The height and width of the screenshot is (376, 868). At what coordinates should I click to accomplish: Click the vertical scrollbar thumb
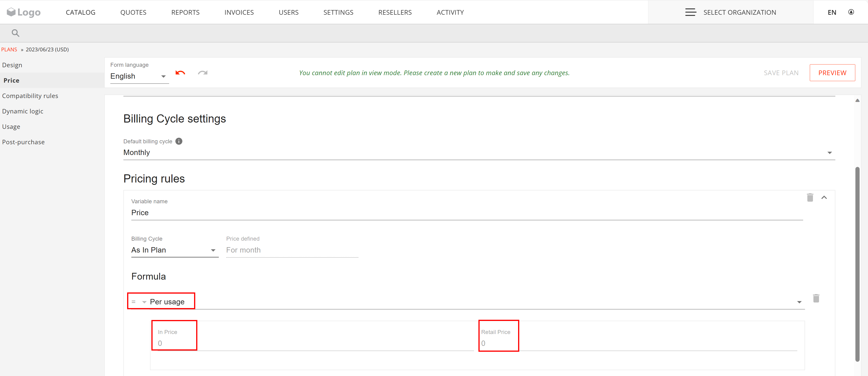click(x=857, y=264)
